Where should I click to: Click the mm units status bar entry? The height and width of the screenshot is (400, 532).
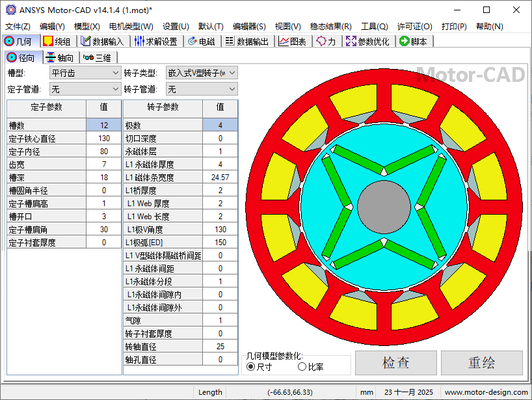[x=366, y=392]
